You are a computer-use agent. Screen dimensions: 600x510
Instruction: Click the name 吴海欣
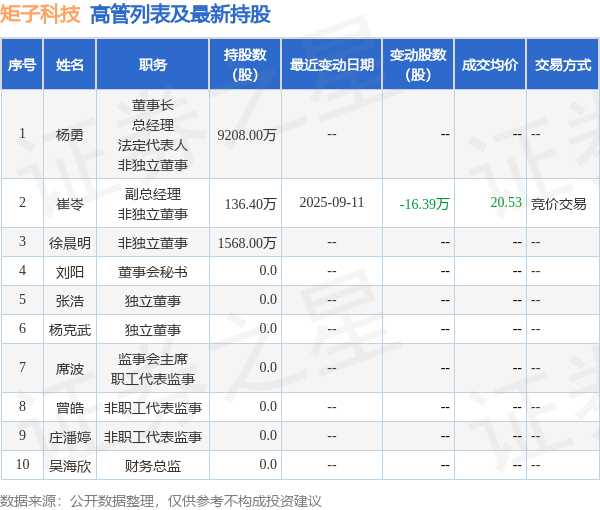(x=70, y=466)
